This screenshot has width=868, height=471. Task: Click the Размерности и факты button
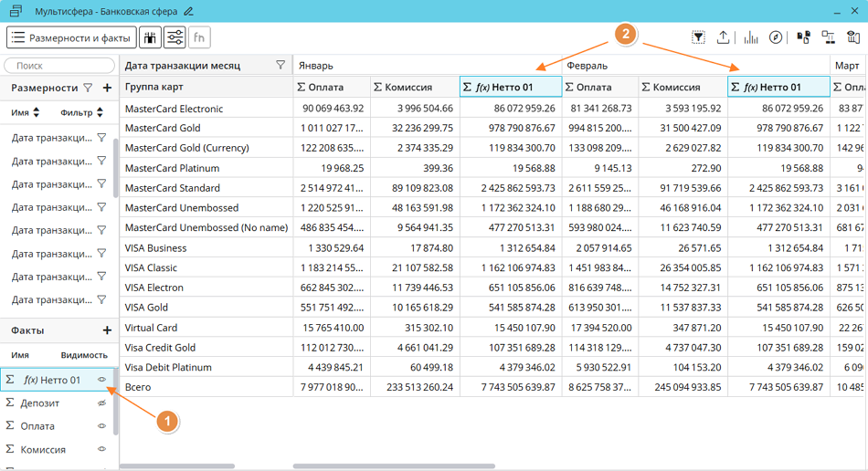[x=71, y=37]
